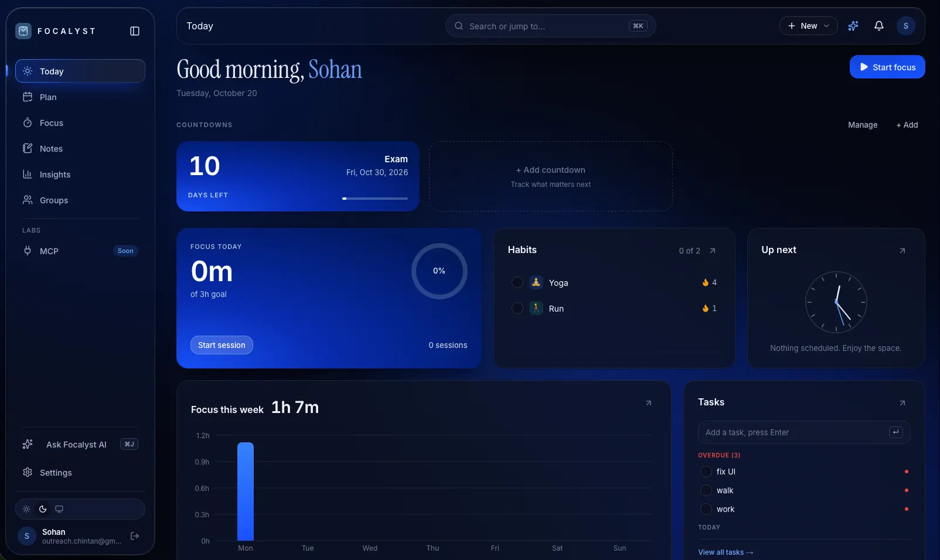
Task: Click the Start focus button
Action: point(887,67)
